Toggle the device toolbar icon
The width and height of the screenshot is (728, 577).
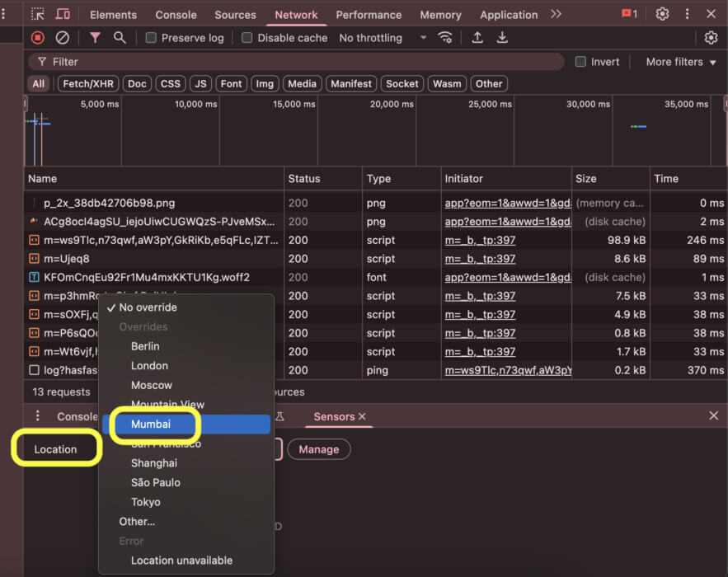point(63,14)
